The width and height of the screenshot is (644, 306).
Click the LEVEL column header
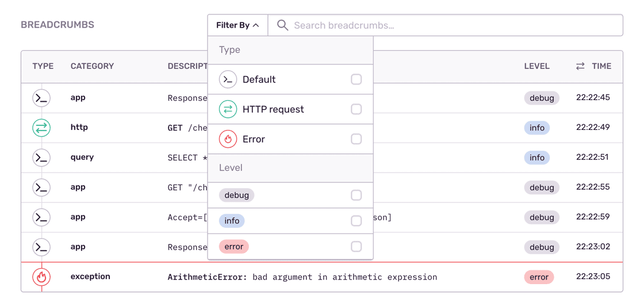point(536,66)
